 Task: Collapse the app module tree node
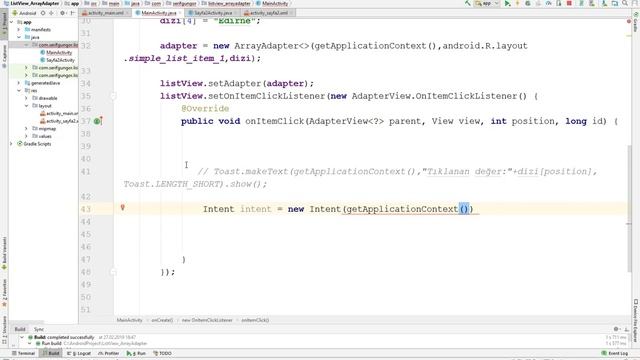pyautogui.click(x=12, y=22)
